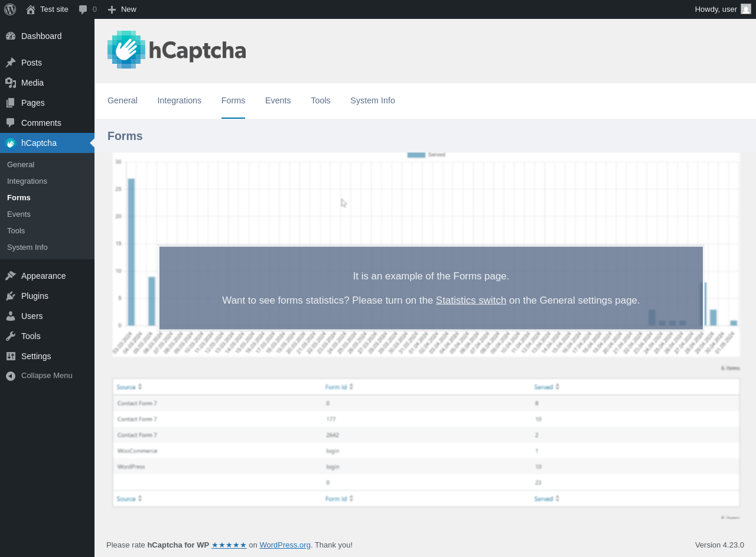Screen dimensions: 756x557
Task: Click the Appearance paintbrush icon
Action: [x=11, y=276]
